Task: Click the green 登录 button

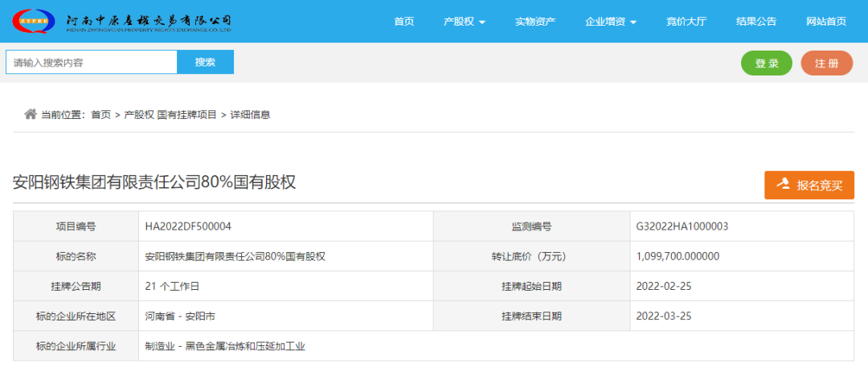Action: (x=767, y=63)
